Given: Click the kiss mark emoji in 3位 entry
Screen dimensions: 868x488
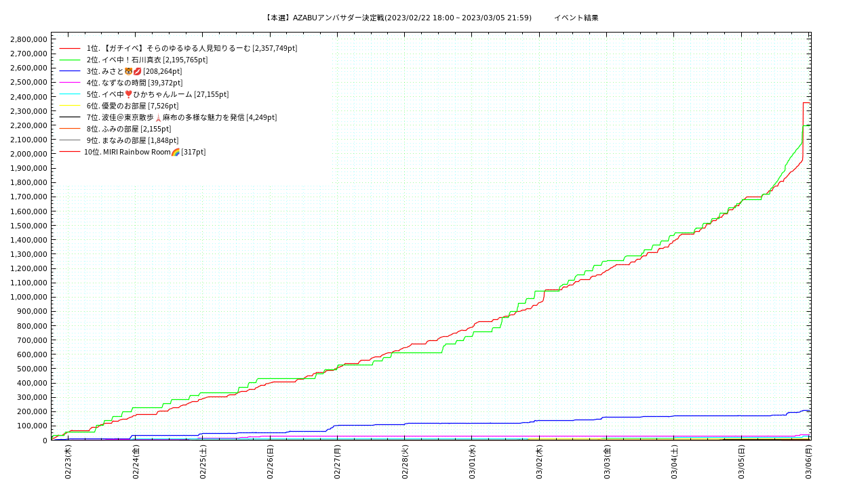Looking at the screenshot, I should 138,71.
